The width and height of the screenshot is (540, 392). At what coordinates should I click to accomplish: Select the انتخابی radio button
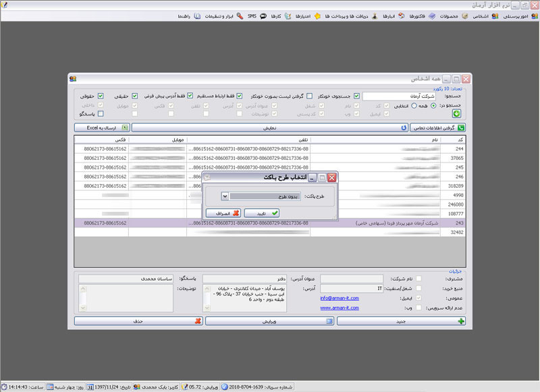point(414,106)
